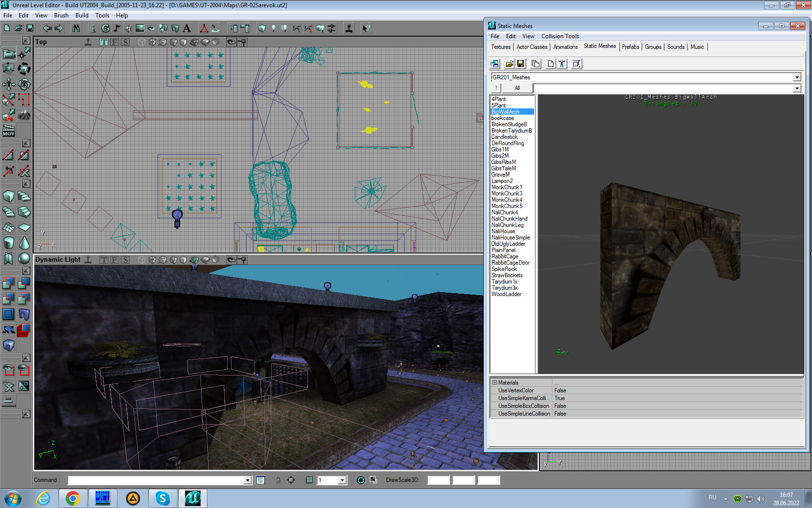
Task: Toggle the F view button in Dynamic Light viewport
Action: click(115, 260)
